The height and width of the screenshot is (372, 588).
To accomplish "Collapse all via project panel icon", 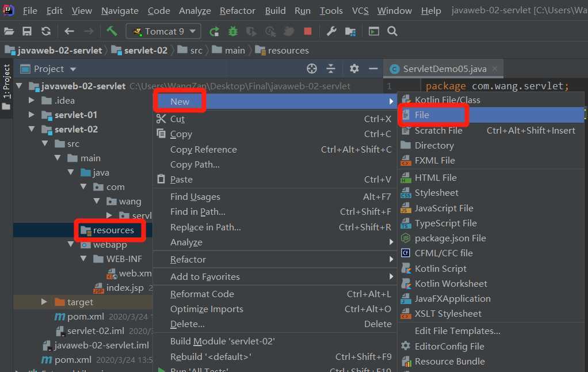I will click(x=331, y=69).
